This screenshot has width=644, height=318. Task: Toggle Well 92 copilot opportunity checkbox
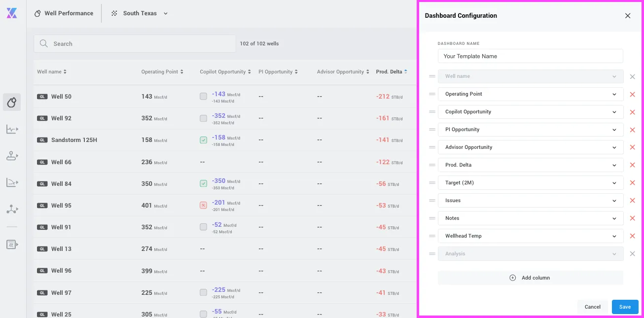coord(203,118)
